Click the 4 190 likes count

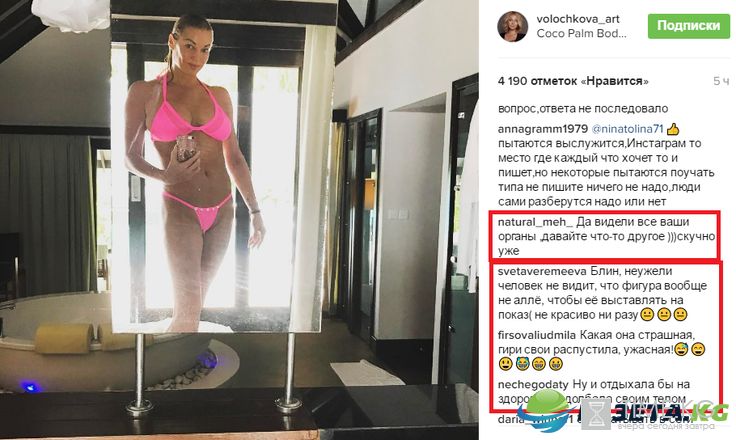point(573,81)
